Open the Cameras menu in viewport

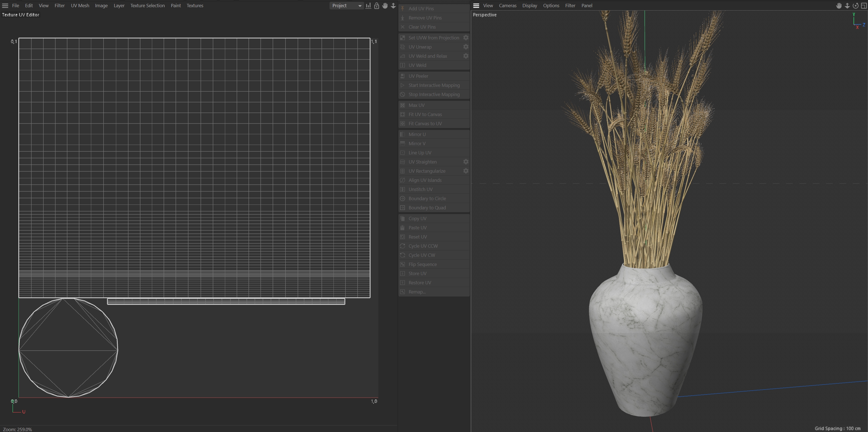point(508,6)
